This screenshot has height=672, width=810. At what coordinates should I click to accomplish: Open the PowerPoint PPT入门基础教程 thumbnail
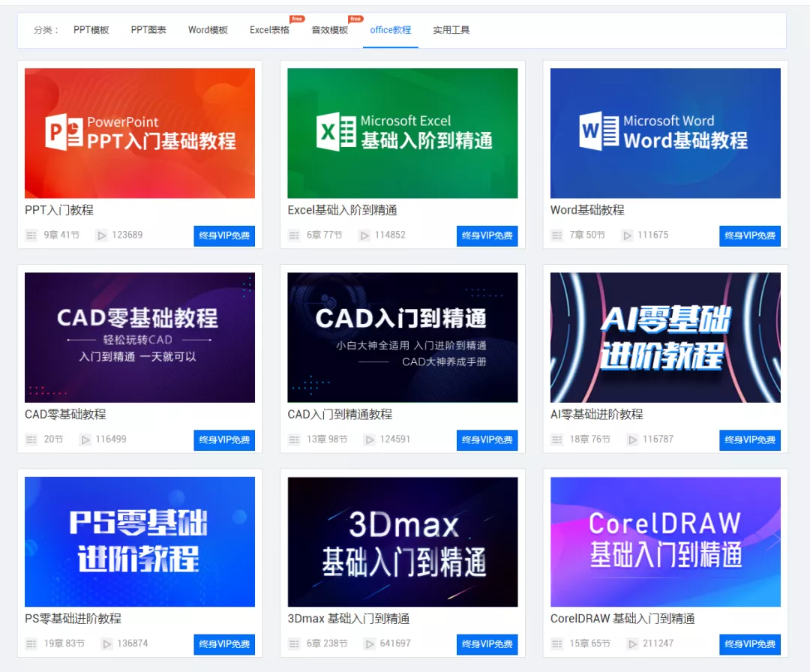tap(139, 133)
